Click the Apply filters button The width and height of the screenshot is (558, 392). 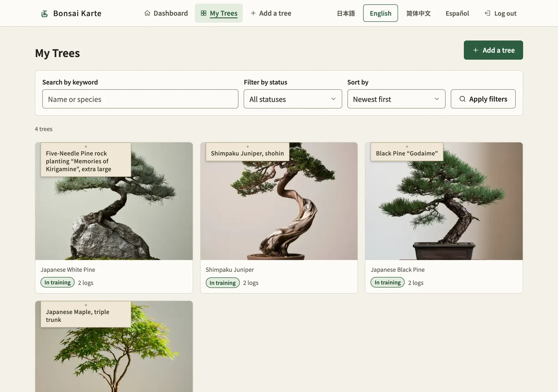pyautogui.click(x=483, y=99)
